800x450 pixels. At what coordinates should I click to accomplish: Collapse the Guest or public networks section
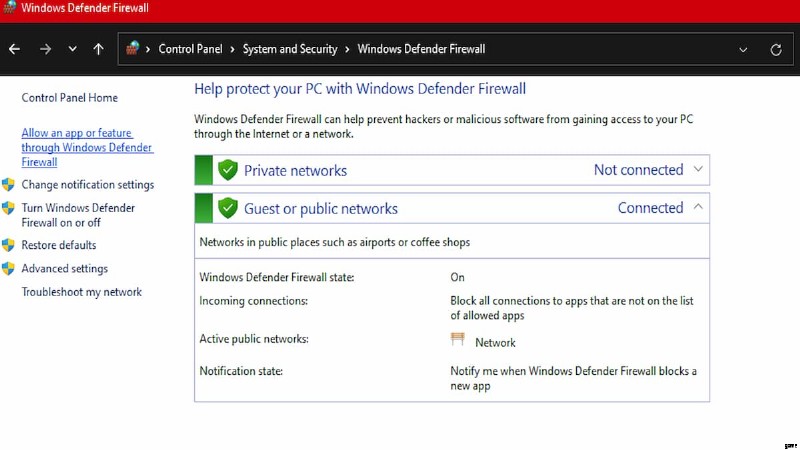[x=698, y=207]
